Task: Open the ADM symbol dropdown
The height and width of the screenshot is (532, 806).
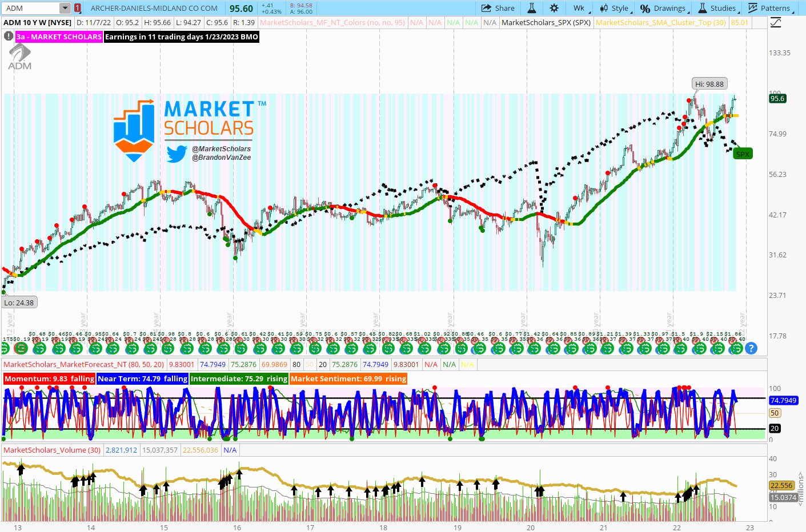Action: pos(65,8)
